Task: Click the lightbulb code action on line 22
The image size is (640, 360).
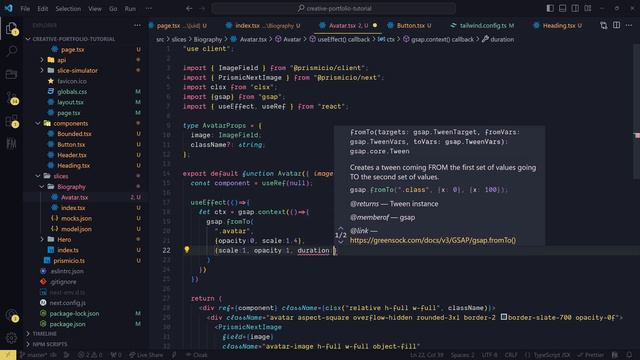Action: (187, 249)
